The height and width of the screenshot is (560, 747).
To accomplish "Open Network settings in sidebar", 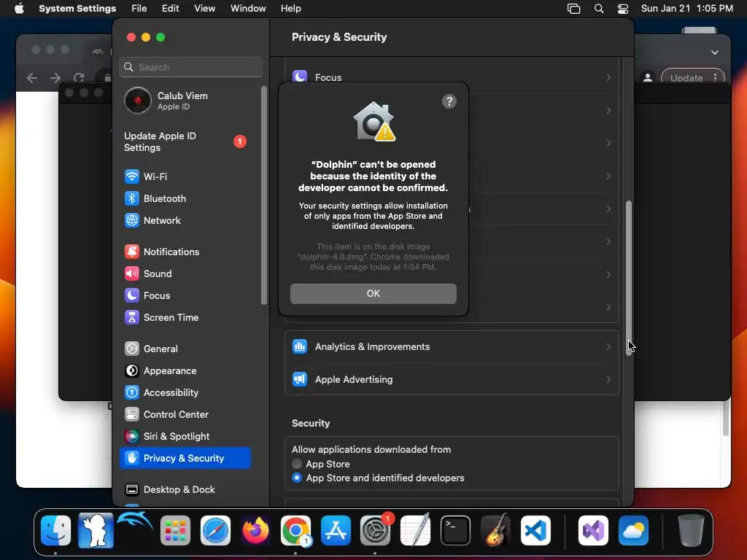I will (x=185, y=220).
